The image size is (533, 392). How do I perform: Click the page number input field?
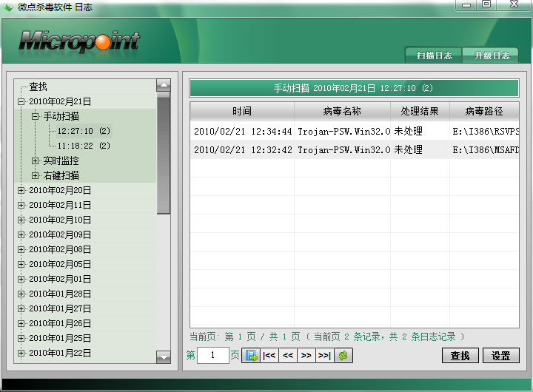[212, 355]
